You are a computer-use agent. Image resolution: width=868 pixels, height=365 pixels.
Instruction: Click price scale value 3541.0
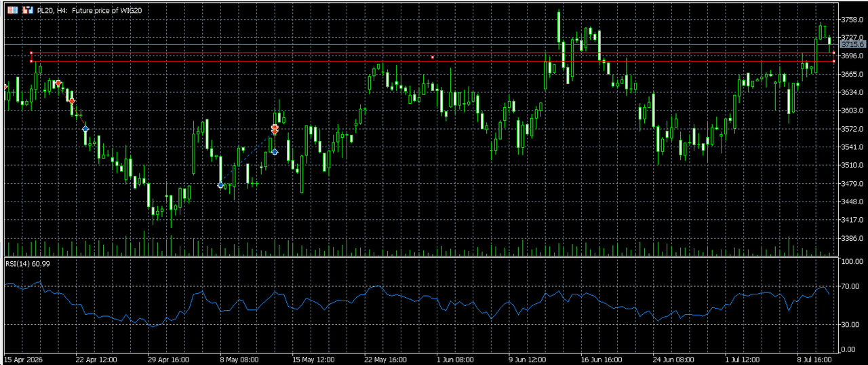point(852,147)
